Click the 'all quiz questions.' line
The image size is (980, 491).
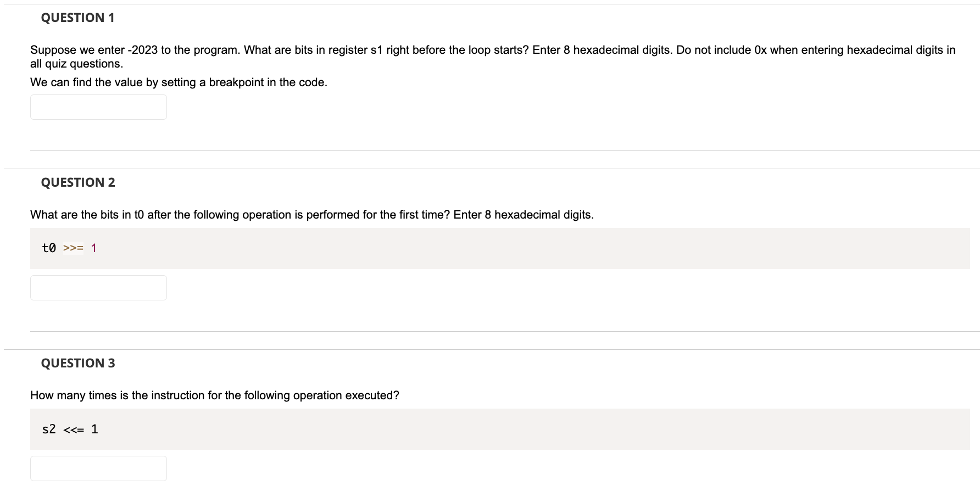pyautogui.click(x=76, y=64)
